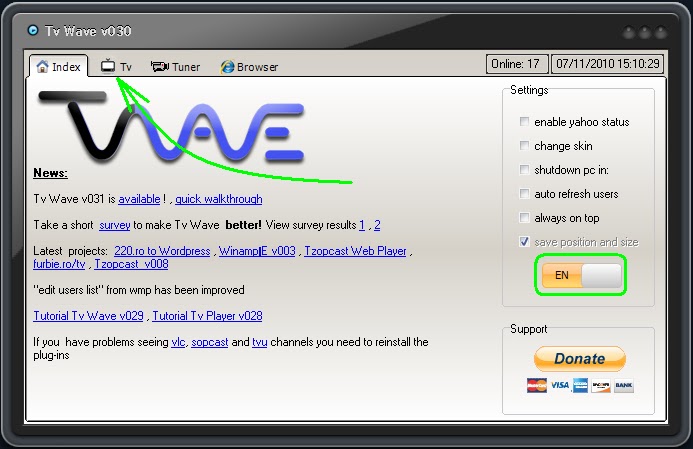Close the Tv Wave window

pyautogui.click(x=660, y=32)
